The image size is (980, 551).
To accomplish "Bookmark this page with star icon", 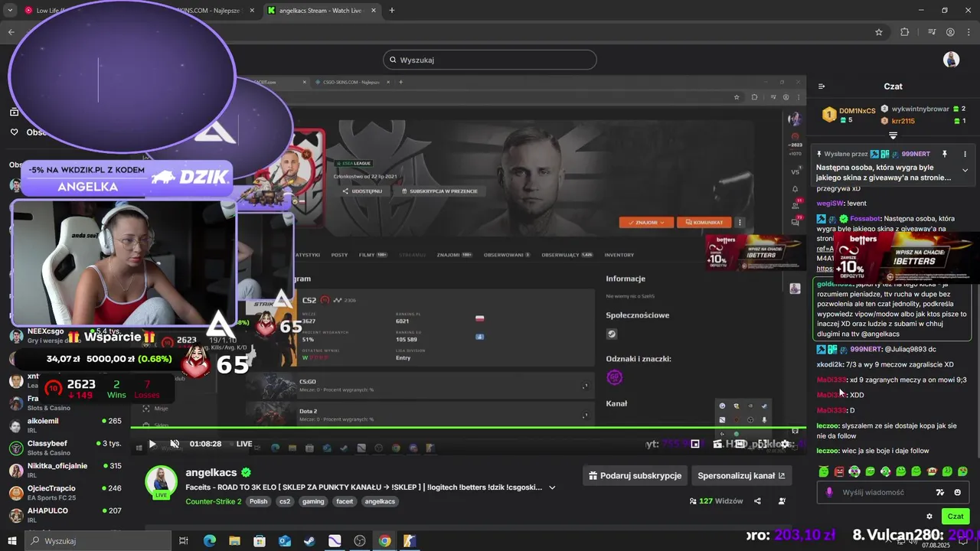I will point(879,32).
